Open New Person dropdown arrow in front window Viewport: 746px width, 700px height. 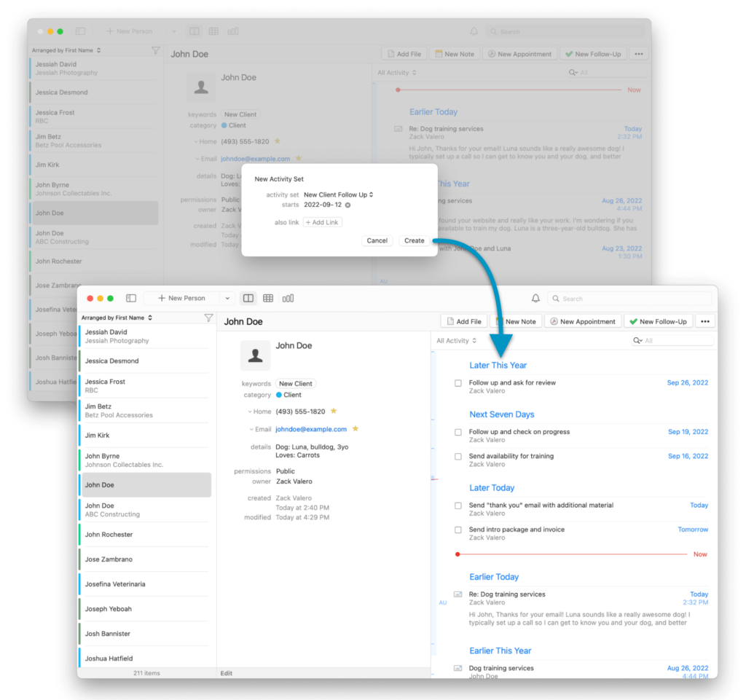[227, 298]
